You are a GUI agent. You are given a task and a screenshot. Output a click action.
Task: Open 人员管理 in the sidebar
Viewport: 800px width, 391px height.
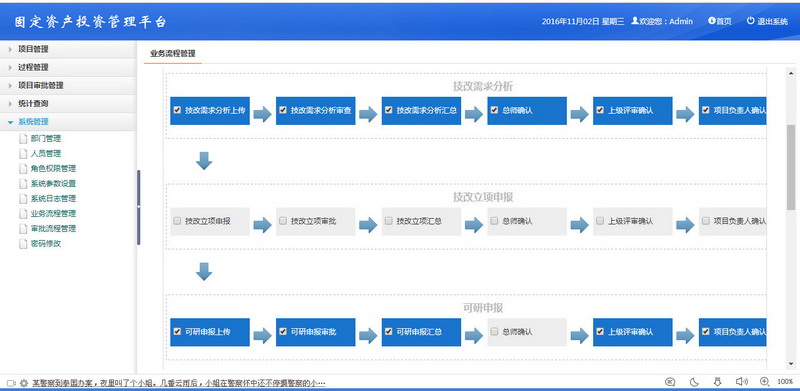tap(46, 154)
